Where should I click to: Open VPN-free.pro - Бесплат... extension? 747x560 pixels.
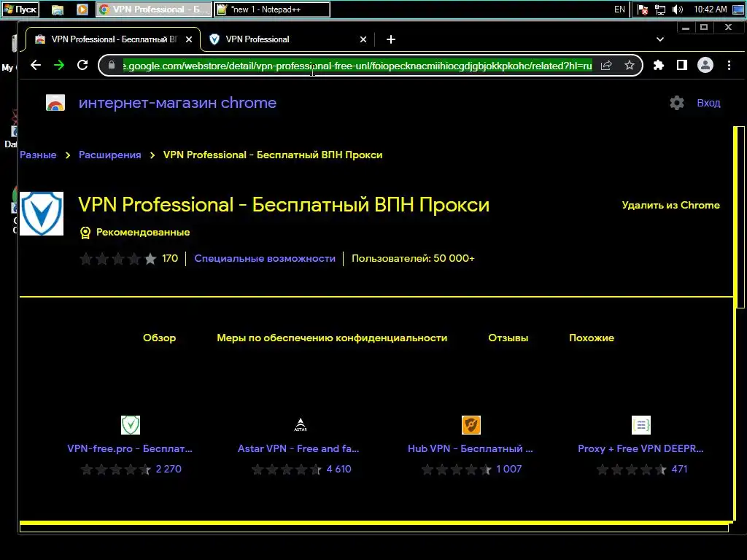[130, 448]
